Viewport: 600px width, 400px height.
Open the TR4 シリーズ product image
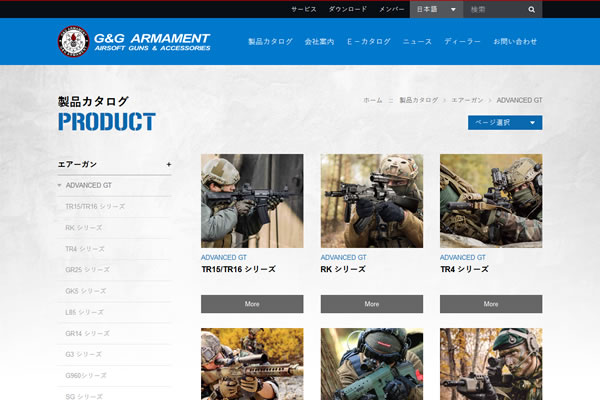click(x=491, y=201)
